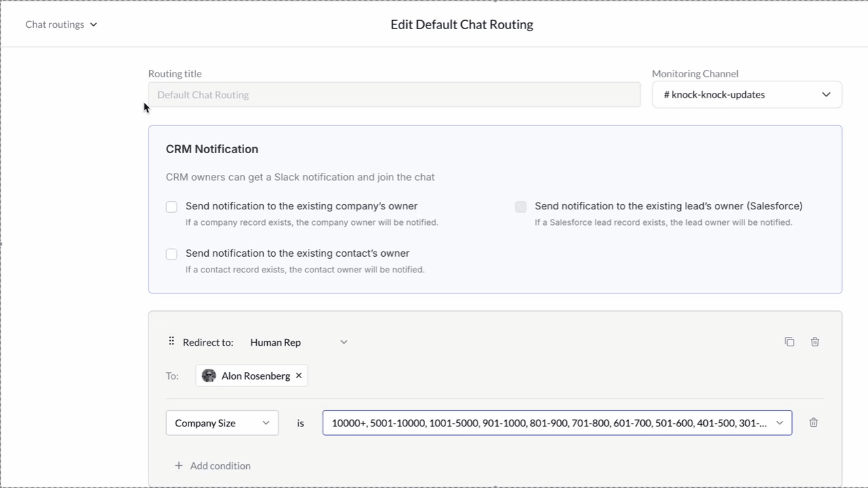
Task: Duplicate the Human Rep routing rule
Action: click(x=789, y=342)
